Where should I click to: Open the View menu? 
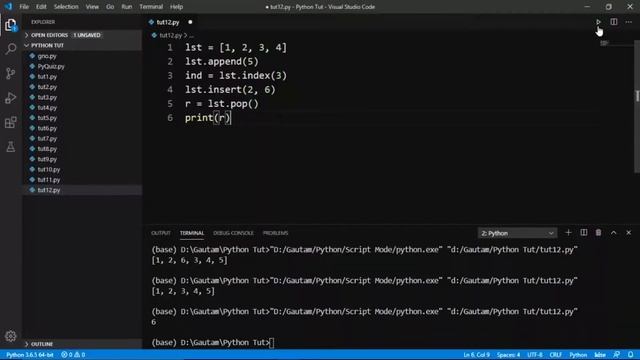92,7
